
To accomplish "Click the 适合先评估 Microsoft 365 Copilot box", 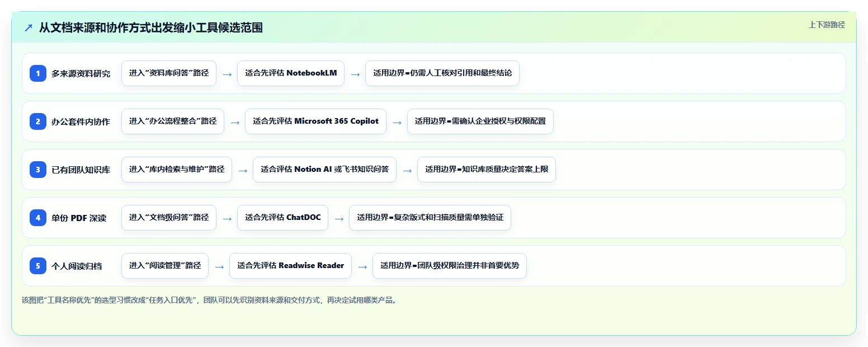I will click(315, 121).
